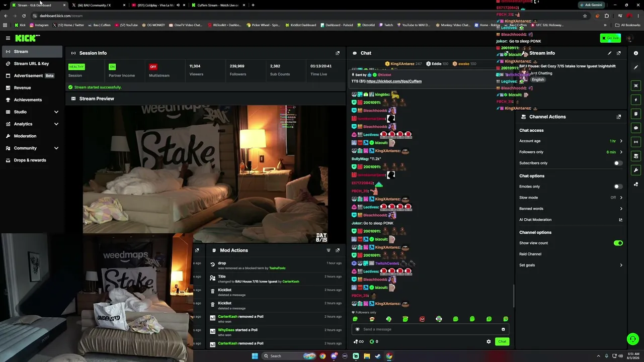Edit stream info with the pencil icon
Image resolution: width=644 pixels, height=362 pixels.
609,53
